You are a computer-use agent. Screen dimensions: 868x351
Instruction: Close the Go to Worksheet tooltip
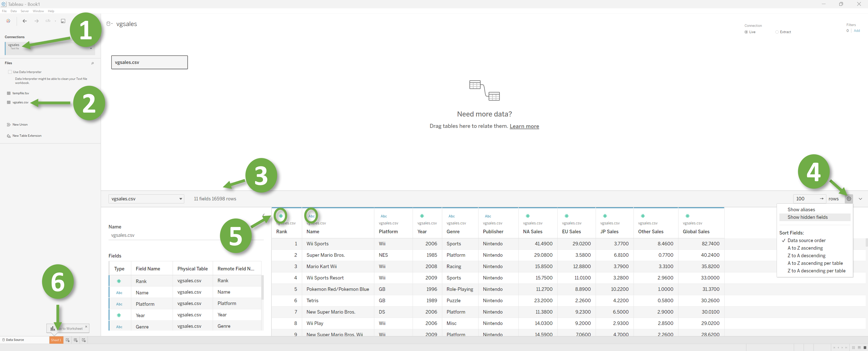[x=86, y=326]
